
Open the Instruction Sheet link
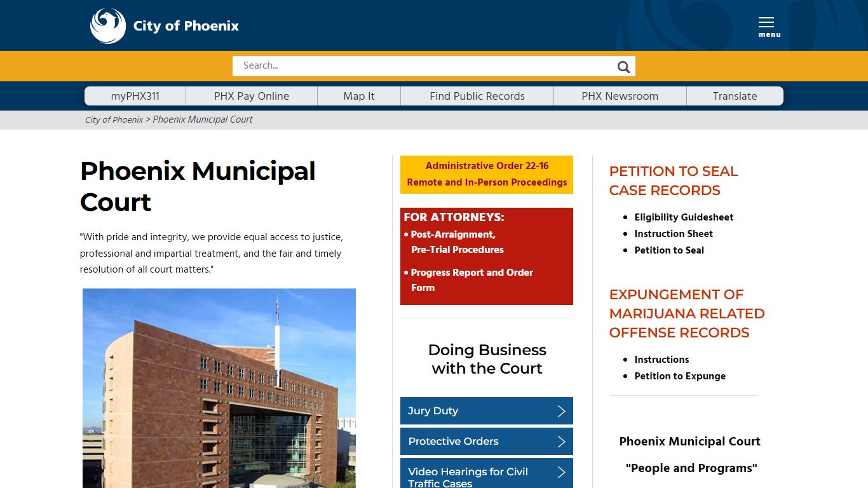[x=674, y=234]
